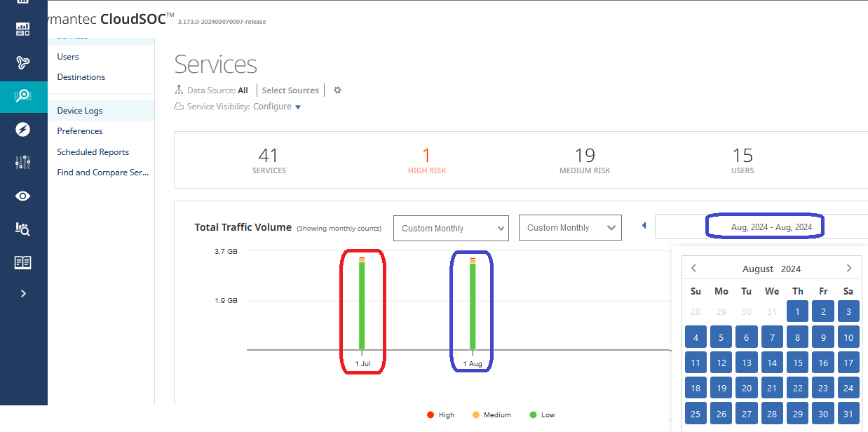Open the first Custom Monthly dropdown
Screen dimensions: 868x432
[451, 228]
